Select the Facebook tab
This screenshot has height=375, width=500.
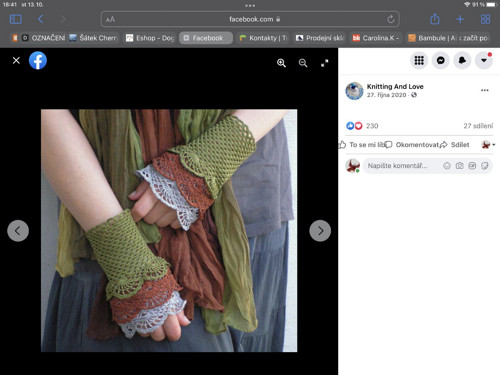206,38
